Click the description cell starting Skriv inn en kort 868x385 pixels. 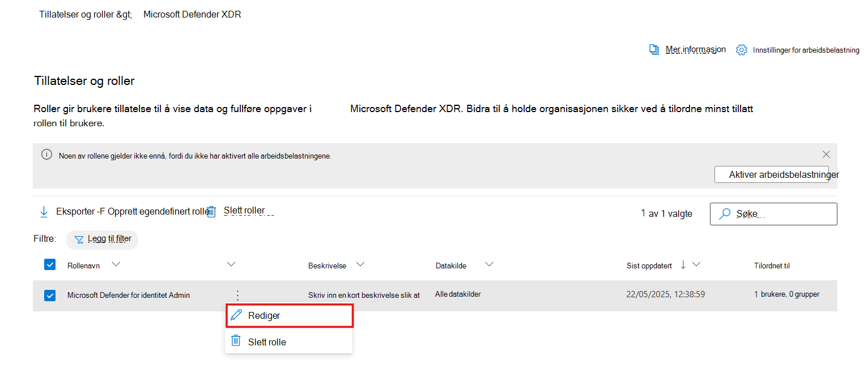(x=364, y=295)
